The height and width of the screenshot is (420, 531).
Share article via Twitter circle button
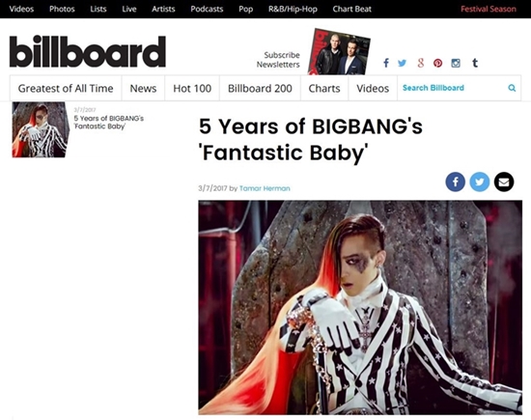480,182
